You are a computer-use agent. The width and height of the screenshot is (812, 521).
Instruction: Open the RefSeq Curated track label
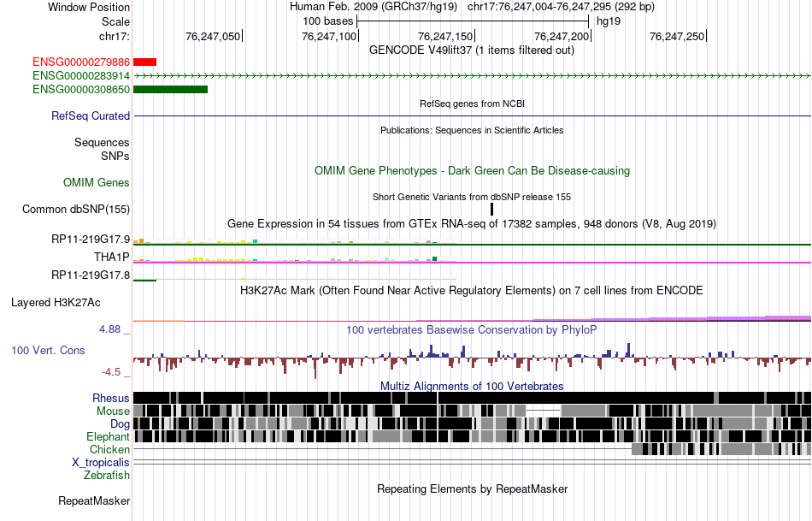click(91, 115)
